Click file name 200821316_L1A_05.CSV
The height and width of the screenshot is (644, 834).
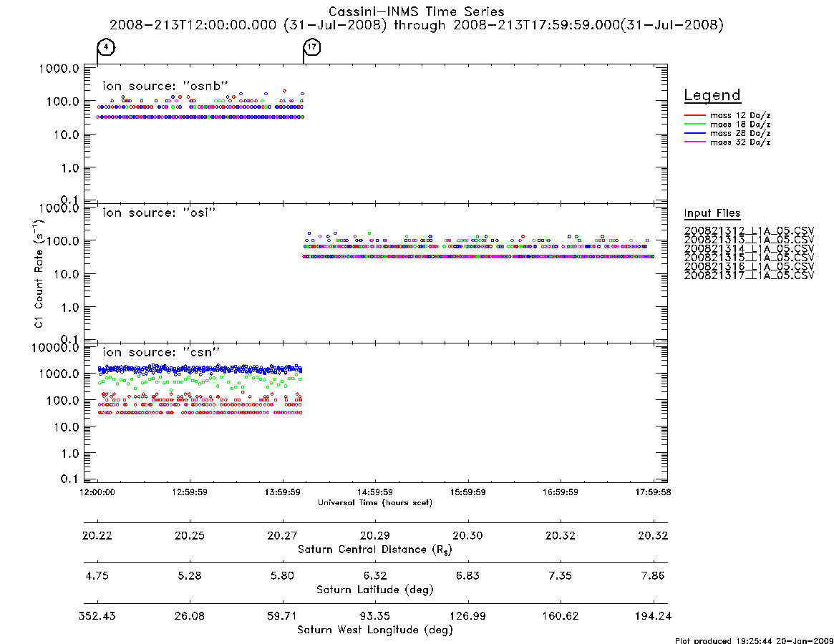click(x=749, y=267)
